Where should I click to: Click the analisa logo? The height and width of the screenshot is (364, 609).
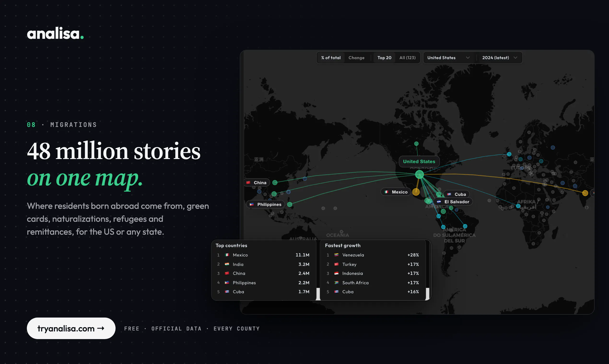(55, 34)
